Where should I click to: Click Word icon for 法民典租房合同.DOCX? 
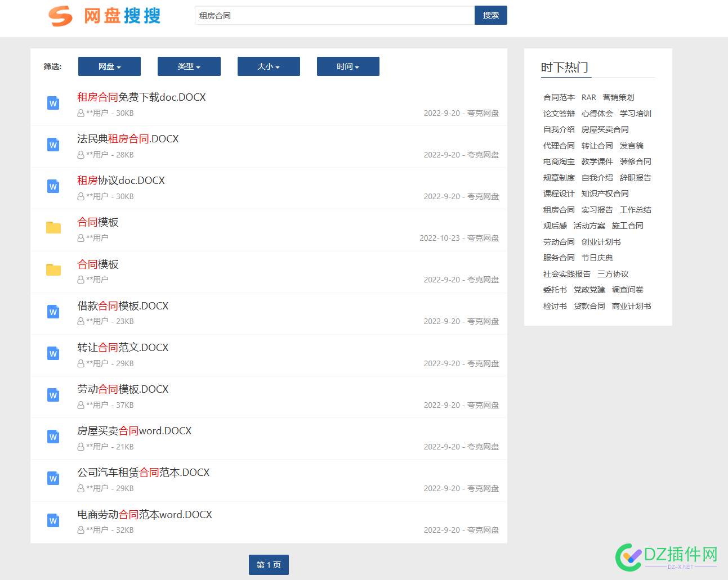pos(53,145)
